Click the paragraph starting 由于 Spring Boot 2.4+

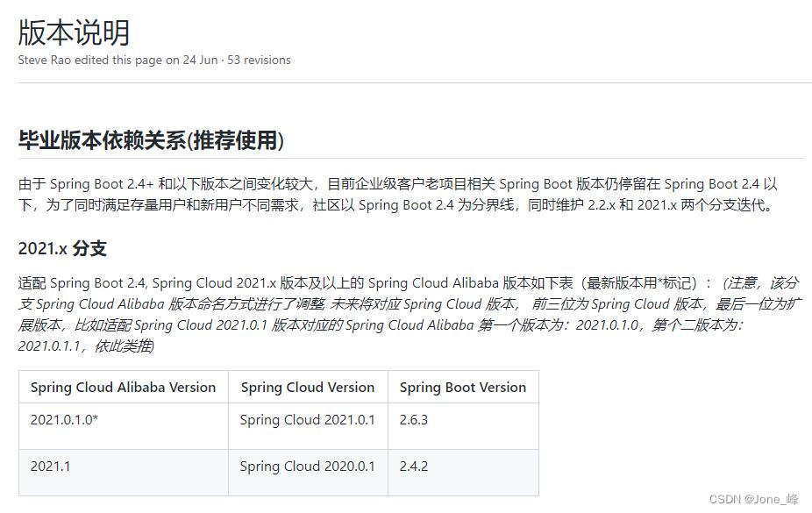(398, 194)
